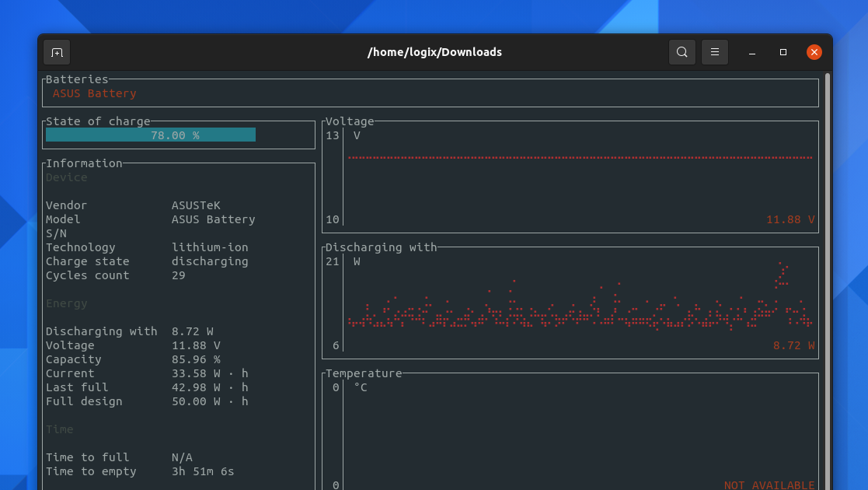The width and height of the screenshot is (868, 490).
Task: Click the 11.88 V reading in Voltage chart
Action: (790, 219)
